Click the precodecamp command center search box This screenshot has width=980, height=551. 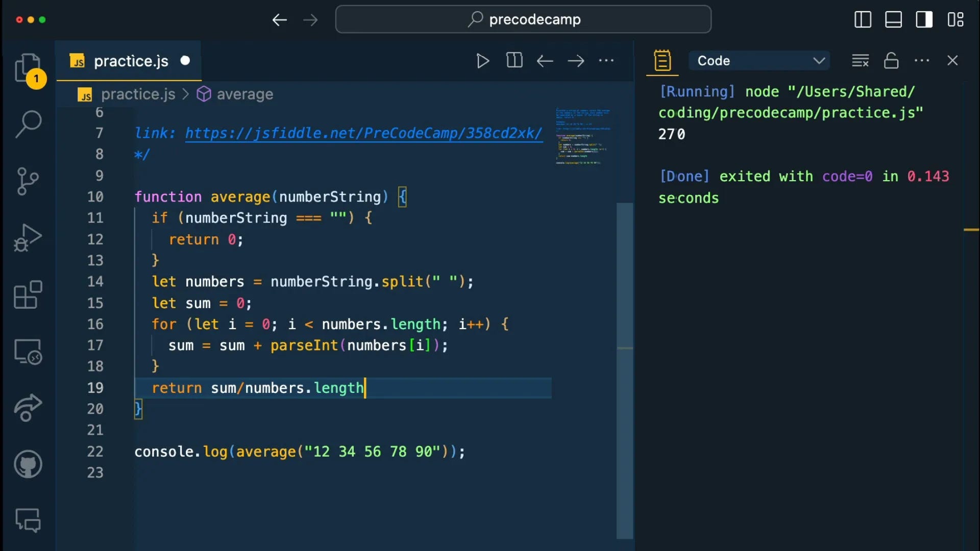[523, 20]
